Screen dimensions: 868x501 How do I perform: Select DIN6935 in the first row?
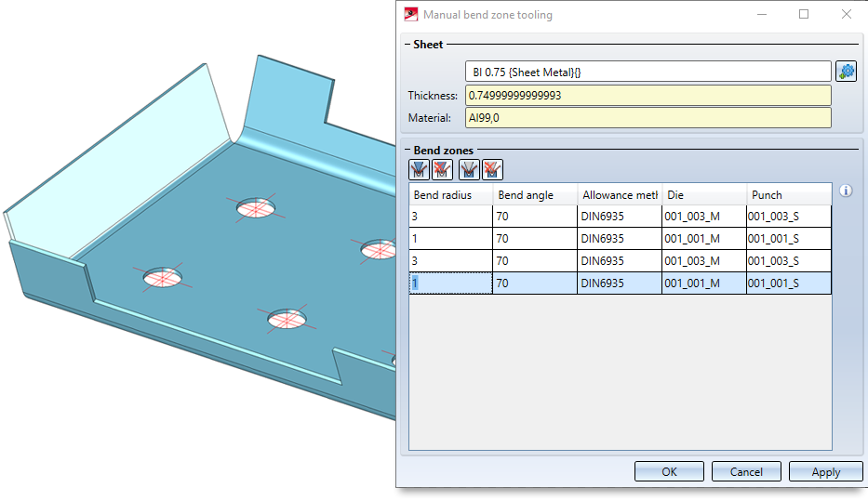point(620,217)
